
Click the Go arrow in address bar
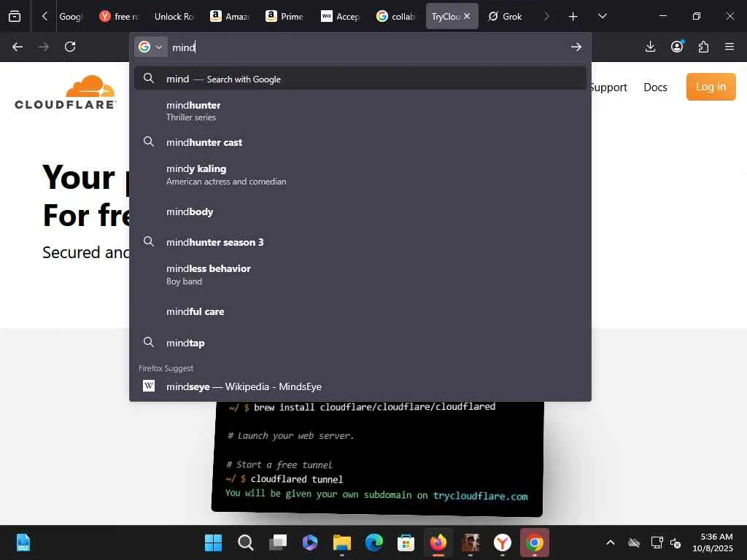point(576,47)
